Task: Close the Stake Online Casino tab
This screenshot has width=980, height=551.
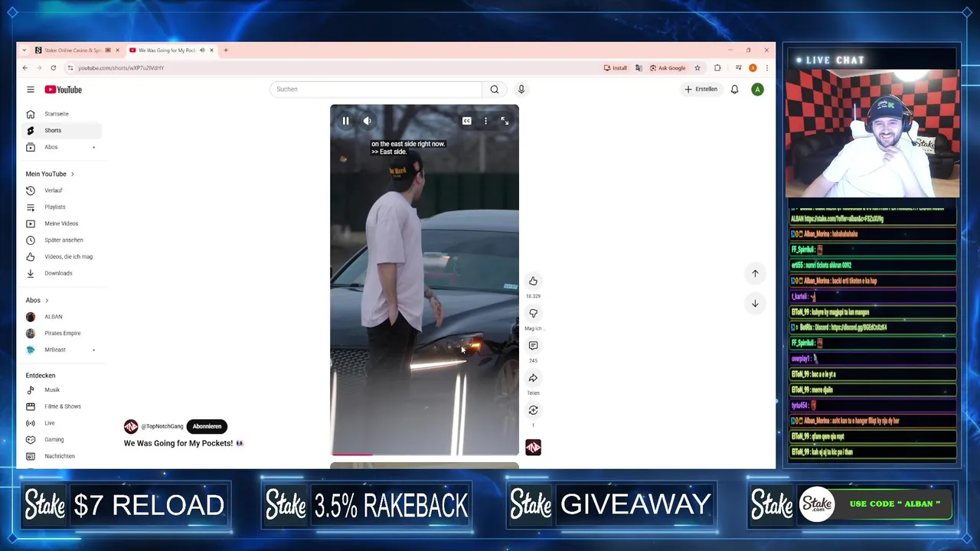Action: (x=117, y=51)
